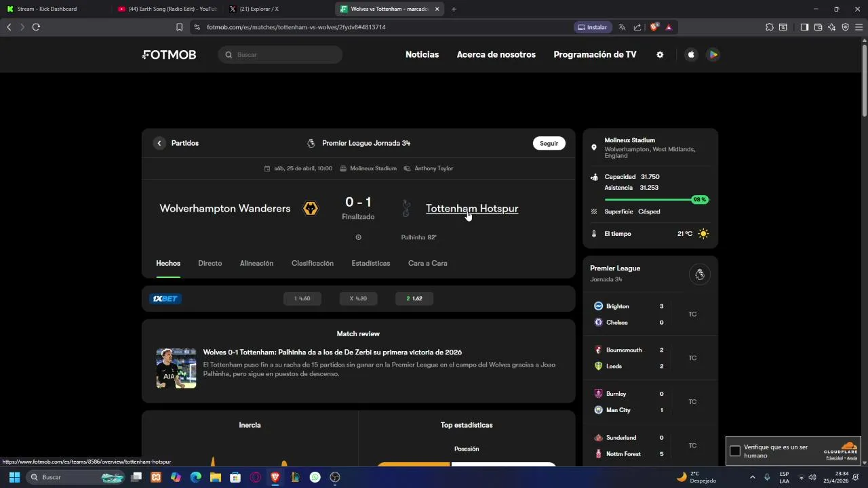Open the Clasificación tab
Screen dimensions: 868x488
[x=313, y=264]
